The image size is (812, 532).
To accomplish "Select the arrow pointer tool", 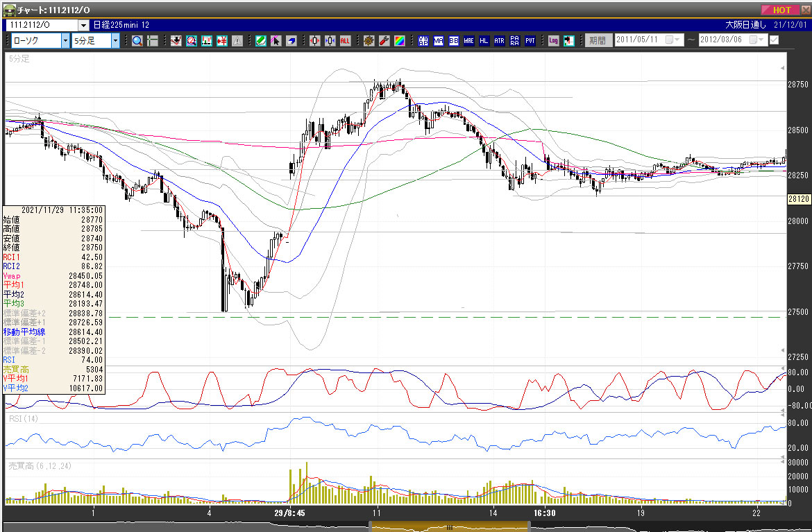I will 276,41.
